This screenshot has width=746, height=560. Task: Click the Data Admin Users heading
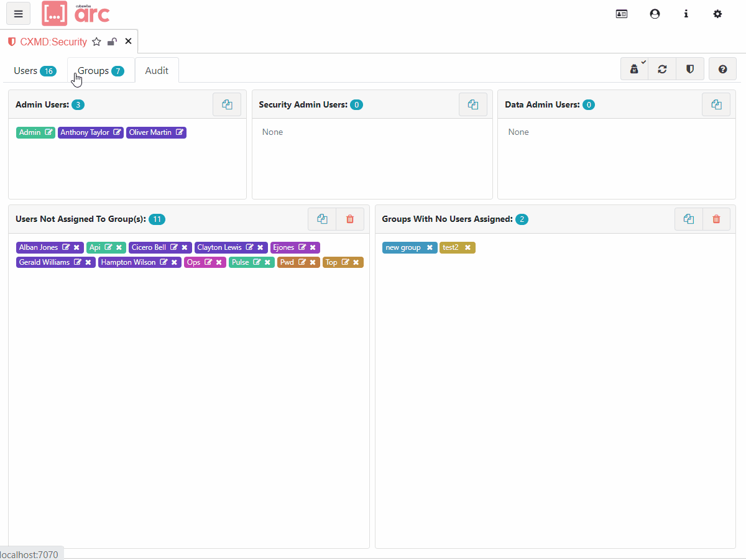(542, 105)
